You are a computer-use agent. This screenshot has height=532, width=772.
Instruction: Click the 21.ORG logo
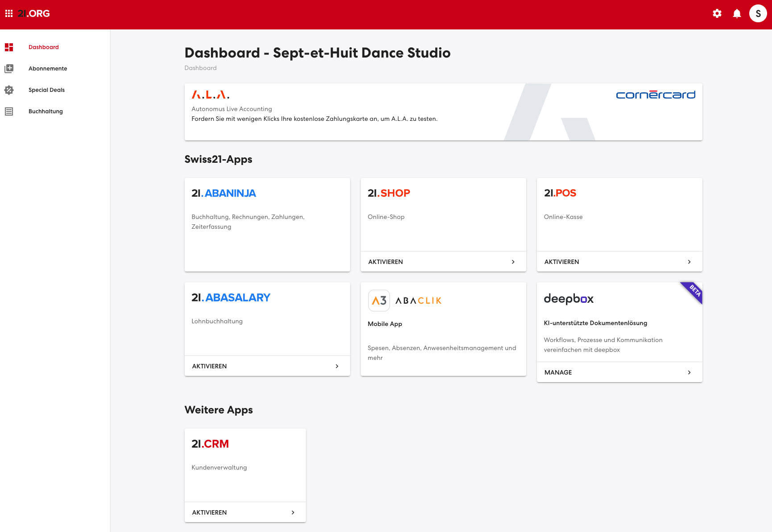click(x=33, y=13)
